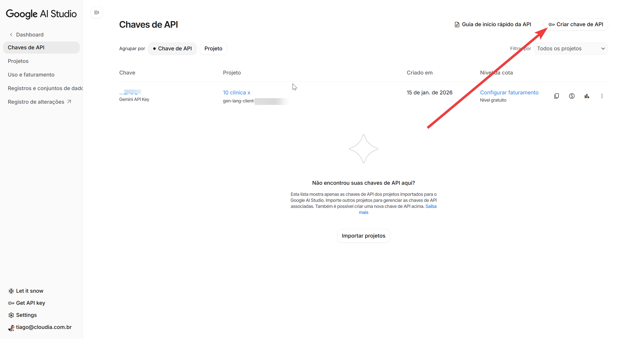The height and width of the screenshot is (339, 644).
Task: Click the 'Criado em' column header
Action: 420,73
